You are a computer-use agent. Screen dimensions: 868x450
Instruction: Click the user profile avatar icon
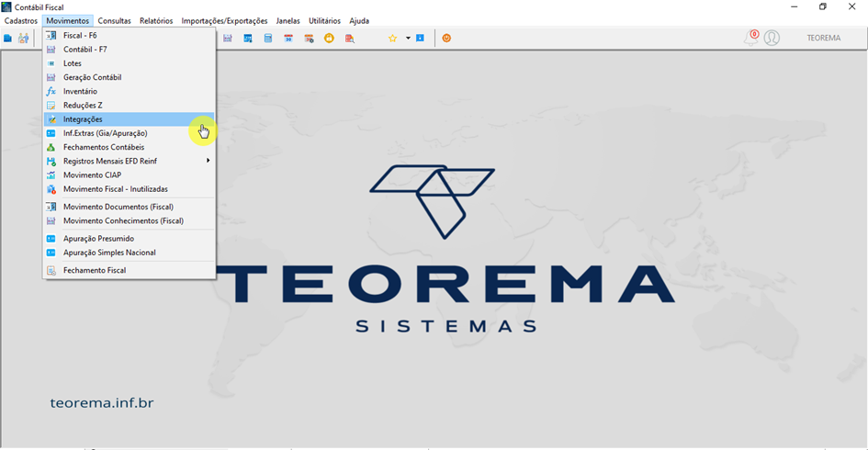(x=772, y=38)
